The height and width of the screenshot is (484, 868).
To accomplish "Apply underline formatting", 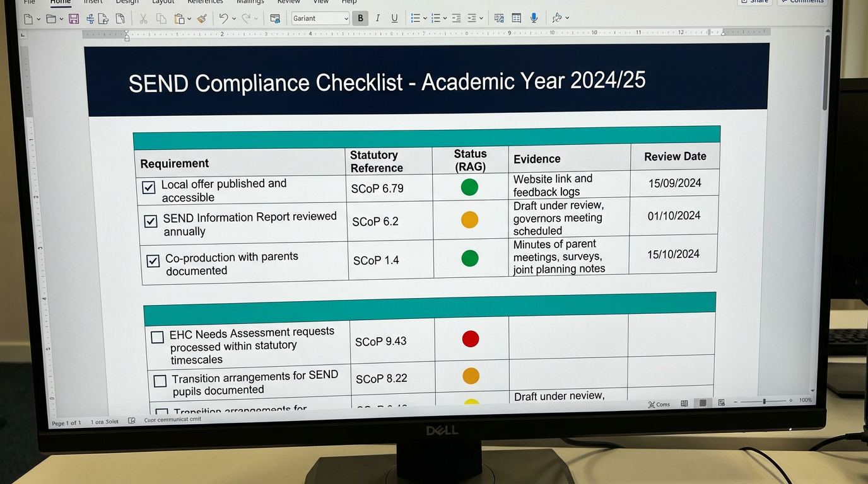I will [394, 18].
